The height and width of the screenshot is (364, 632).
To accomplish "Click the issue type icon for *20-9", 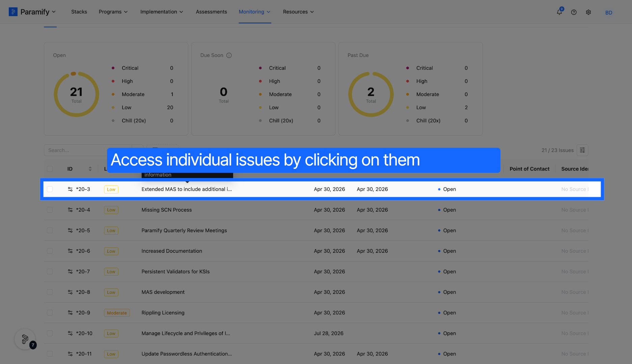I will (x=70, y=313).
